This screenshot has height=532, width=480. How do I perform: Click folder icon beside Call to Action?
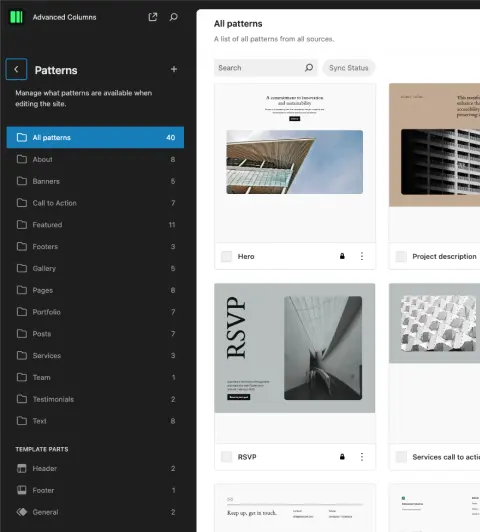click(22, 203)
